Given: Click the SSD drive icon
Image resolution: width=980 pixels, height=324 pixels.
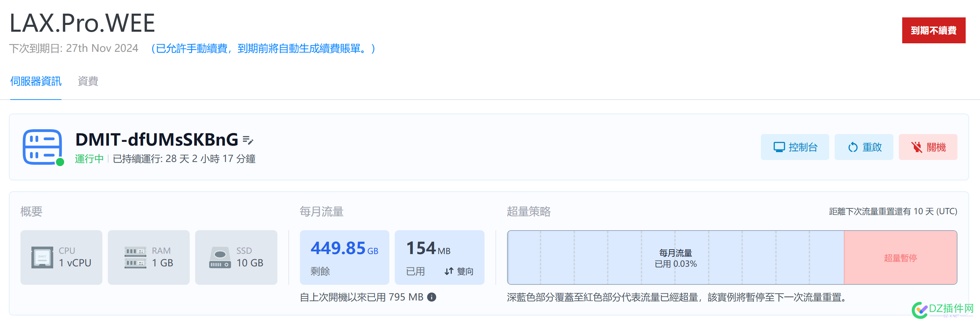Looking at the screenshot, I should [x=220, y=257].
